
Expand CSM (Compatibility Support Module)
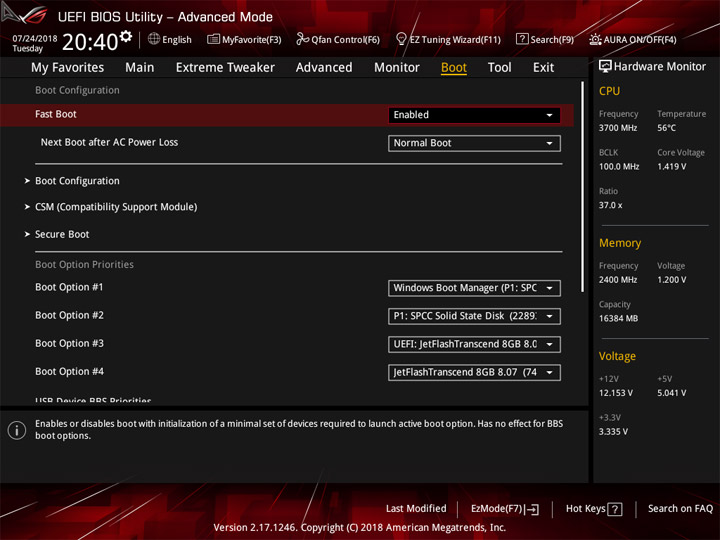point(116,207)
